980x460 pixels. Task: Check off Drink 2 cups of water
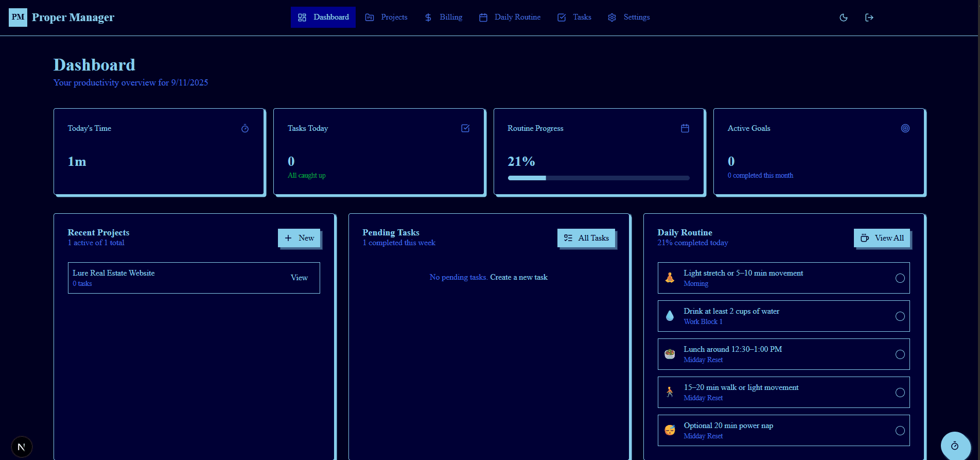coord(900,316)
